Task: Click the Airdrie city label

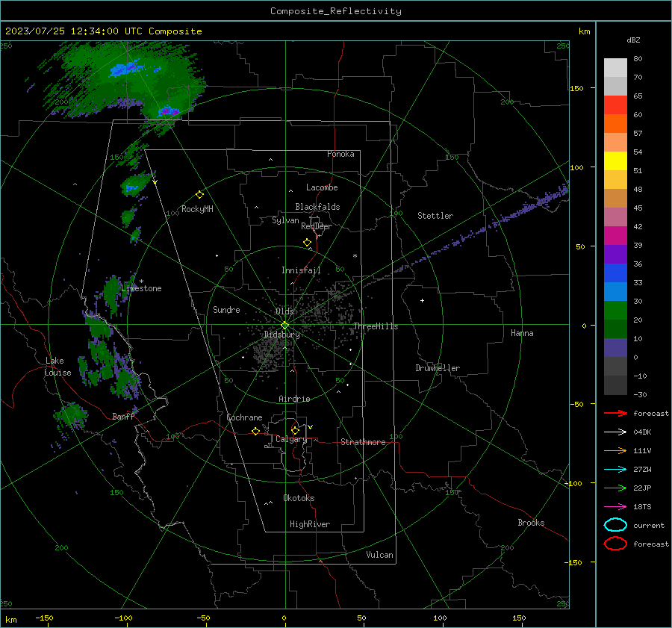Action: pos(294,399)
